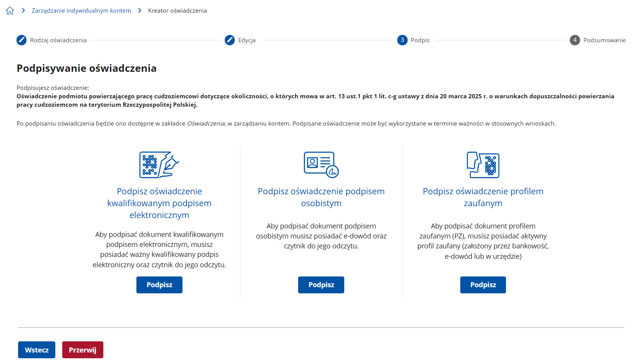Open the Podpisz oświadczenie profilem zaufanym heading
This screenshot has width=637, height=364.
click(x=483, y=197)
